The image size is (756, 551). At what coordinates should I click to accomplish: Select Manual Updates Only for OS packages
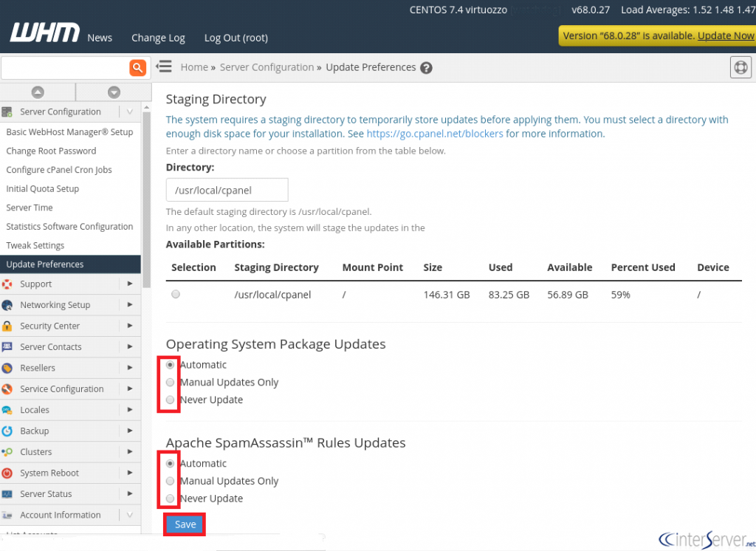(171, 382)
